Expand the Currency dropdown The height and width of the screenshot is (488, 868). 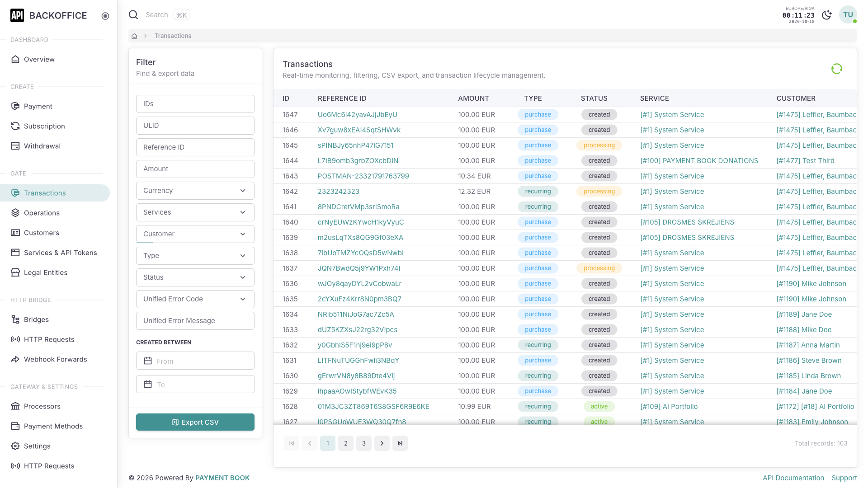point(195,191)
